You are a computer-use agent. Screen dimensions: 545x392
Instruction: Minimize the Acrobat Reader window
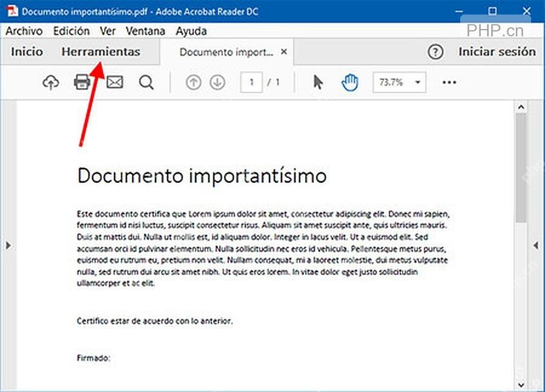coord(459,11)
